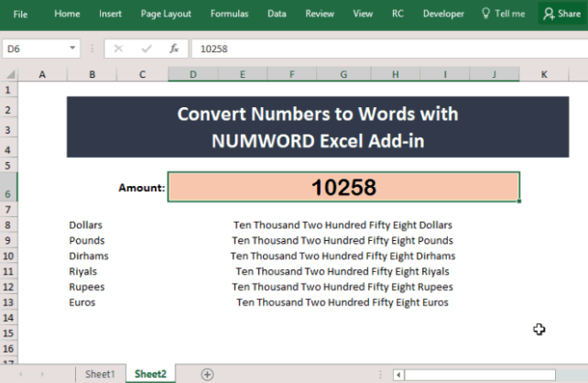
Task: Select column B header
Action: tap(92, 74)
